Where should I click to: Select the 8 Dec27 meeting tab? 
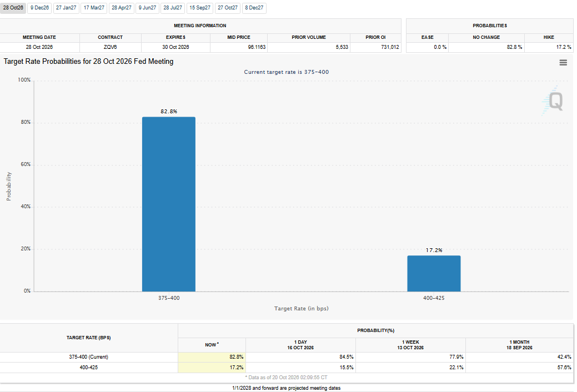click(x=254, y=8)
